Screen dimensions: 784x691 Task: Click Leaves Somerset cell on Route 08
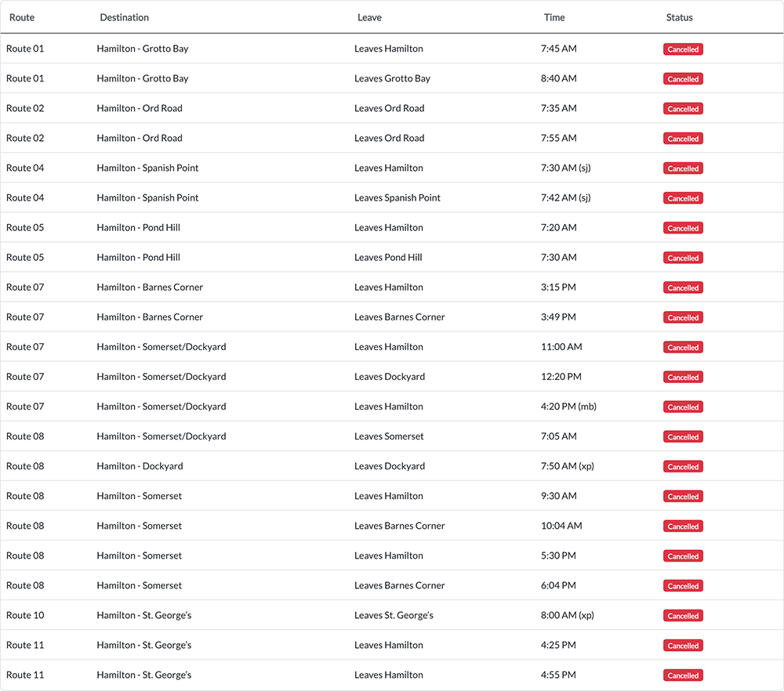point(389,436)
